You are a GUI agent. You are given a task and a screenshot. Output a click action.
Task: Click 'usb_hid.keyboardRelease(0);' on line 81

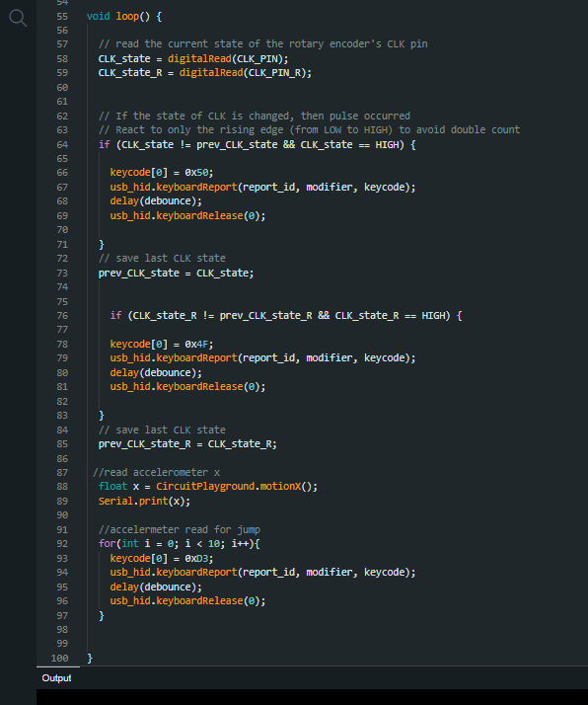tap(187, 387)
